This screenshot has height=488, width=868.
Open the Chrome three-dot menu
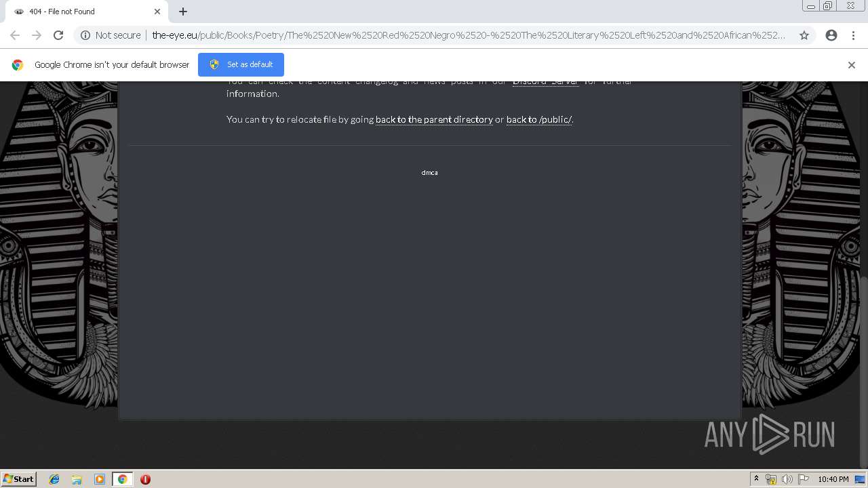coord(853,35)
